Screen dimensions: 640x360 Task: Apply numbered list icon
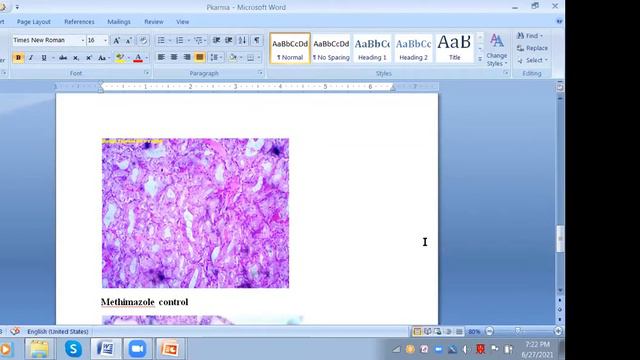(x=180, y=40)
